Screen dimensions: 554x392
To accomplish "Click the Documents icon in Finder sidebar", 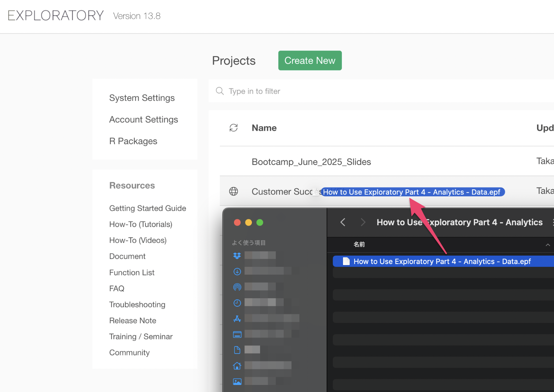I will (237, 350).
